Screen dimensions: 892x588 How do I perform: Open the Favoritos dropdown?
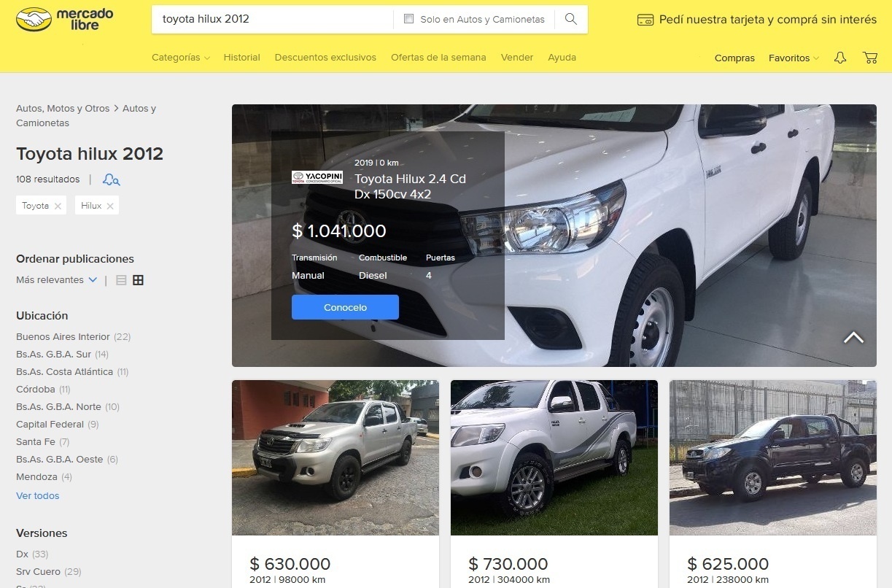794,58
